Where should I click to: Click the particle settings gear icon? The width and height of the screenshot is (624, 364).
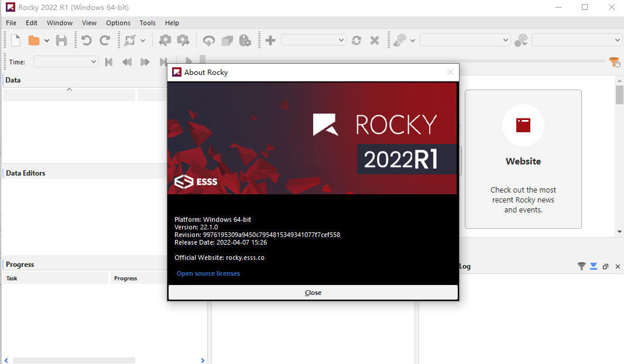point(245,40)
